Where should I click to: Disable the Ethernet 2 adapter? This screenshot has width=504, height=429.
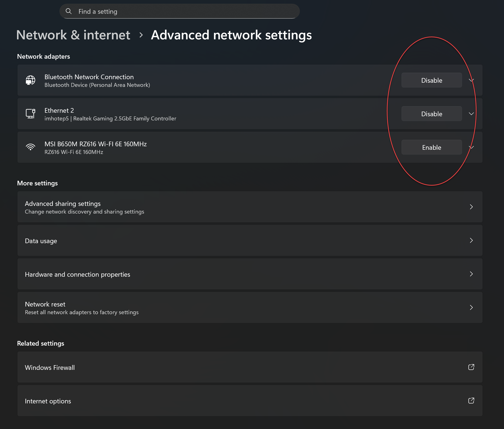(x=431, y=114)
